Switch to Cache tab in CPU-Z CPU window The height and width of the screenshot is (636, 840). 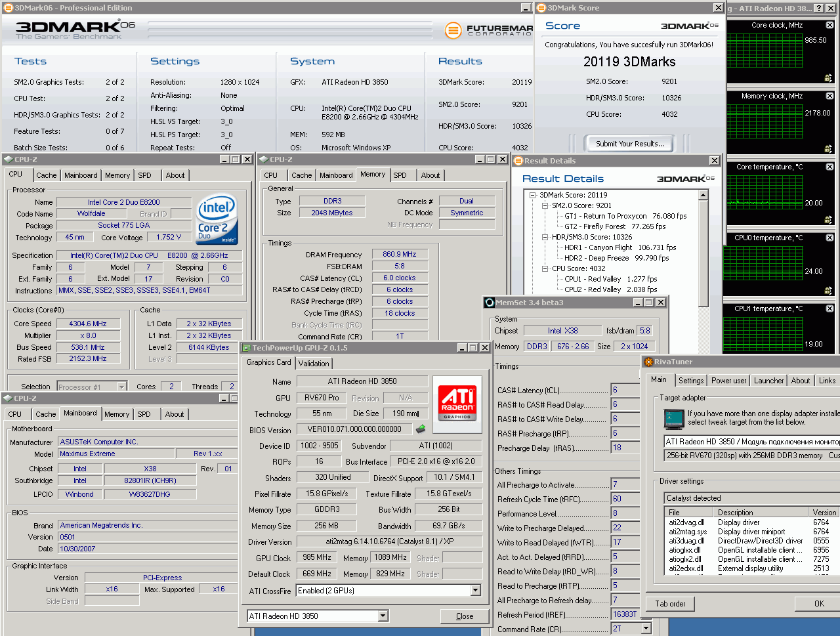click(x=46, y=175)
